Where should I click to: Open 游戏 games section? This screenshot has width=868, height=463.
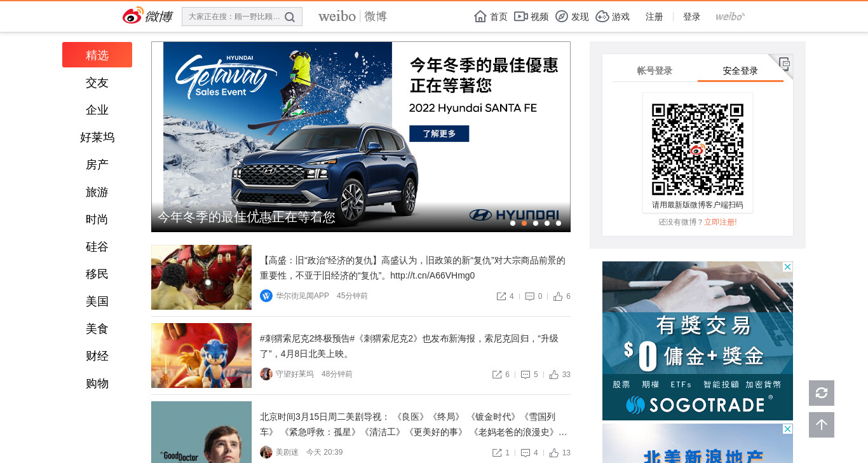pos(613,17)
